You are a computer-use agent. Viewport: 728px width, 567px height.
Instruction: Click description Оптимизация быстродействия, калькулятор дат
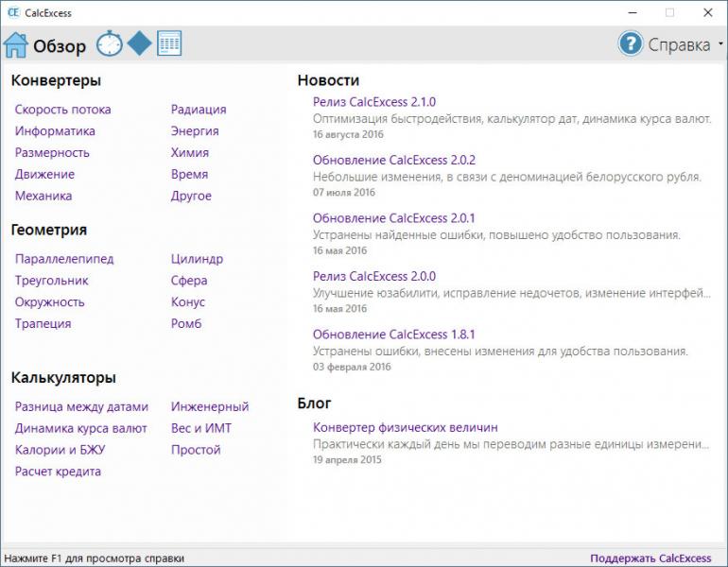tap(512, 119)
